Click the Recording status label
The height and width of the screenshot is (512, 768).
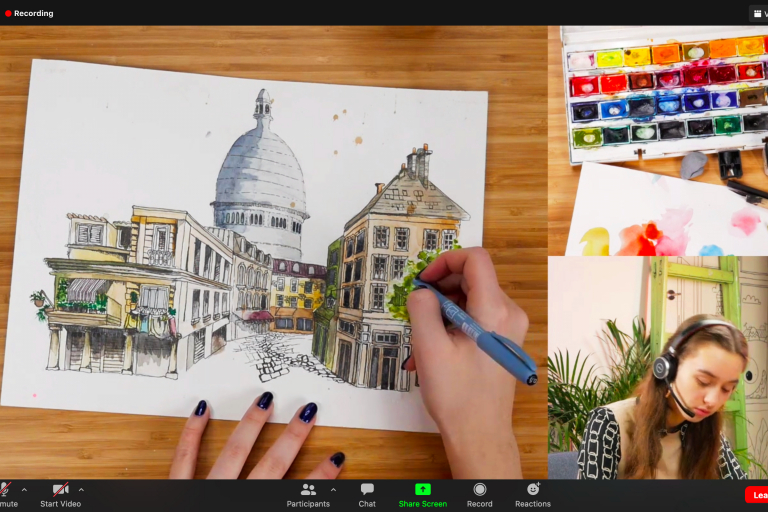point(34,13)
